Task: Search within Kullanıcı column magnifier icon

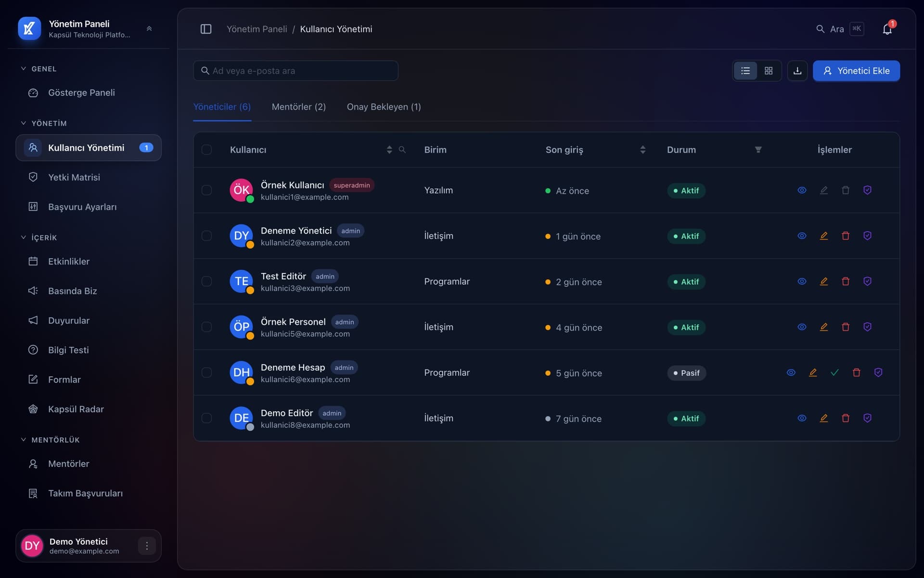Action: [x=402, y=150]
